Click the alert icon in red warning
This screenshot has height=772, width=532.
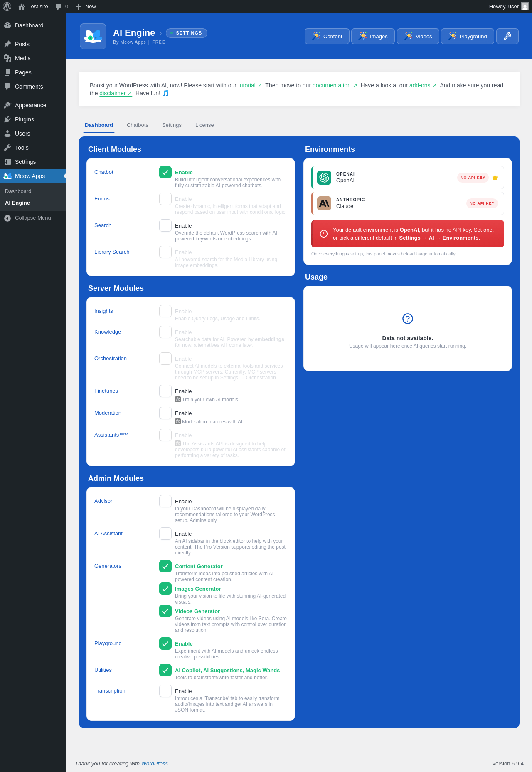(324, 234)
